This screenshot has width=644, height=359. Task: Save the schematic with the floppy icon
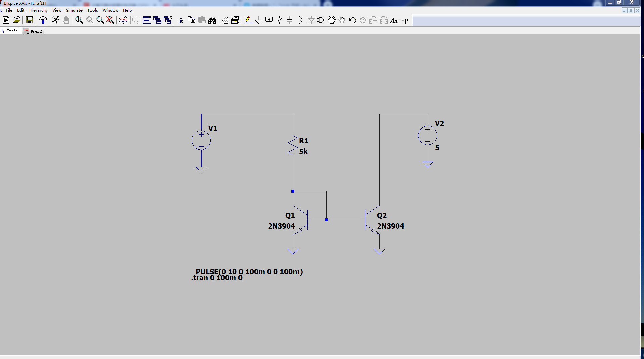pyautogui.click(x=30, y=20)
